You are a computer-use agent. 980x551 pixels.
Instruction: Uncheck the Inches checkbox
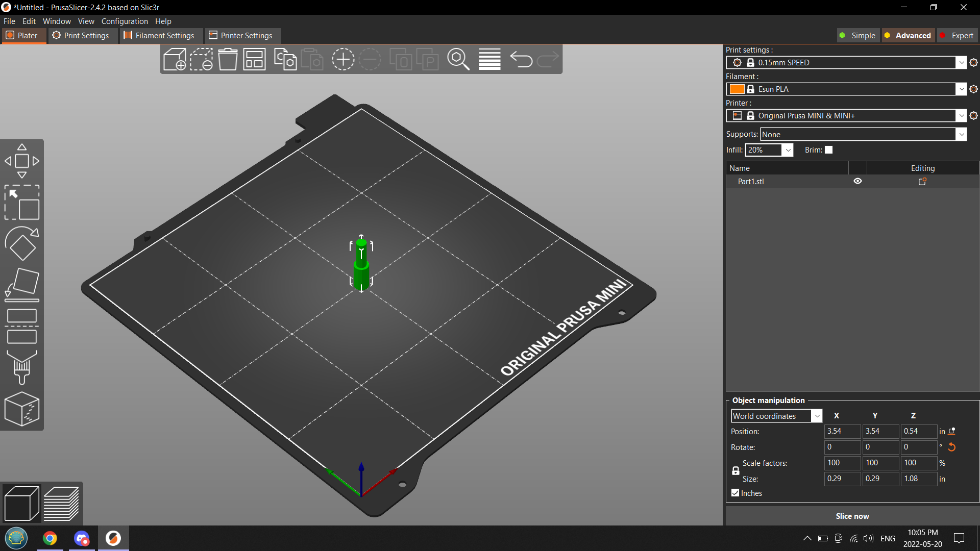735,493
